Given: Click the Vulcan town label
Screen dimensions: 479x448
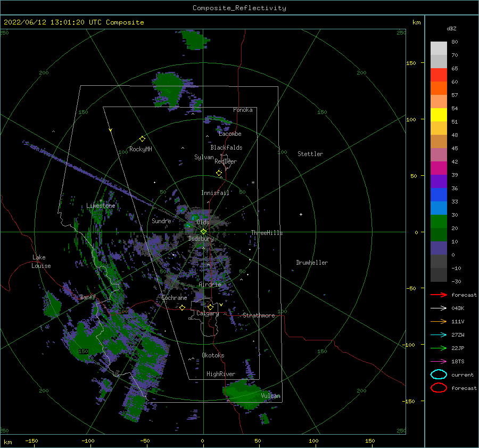Looking at the screenshot, I should point(271,396).
